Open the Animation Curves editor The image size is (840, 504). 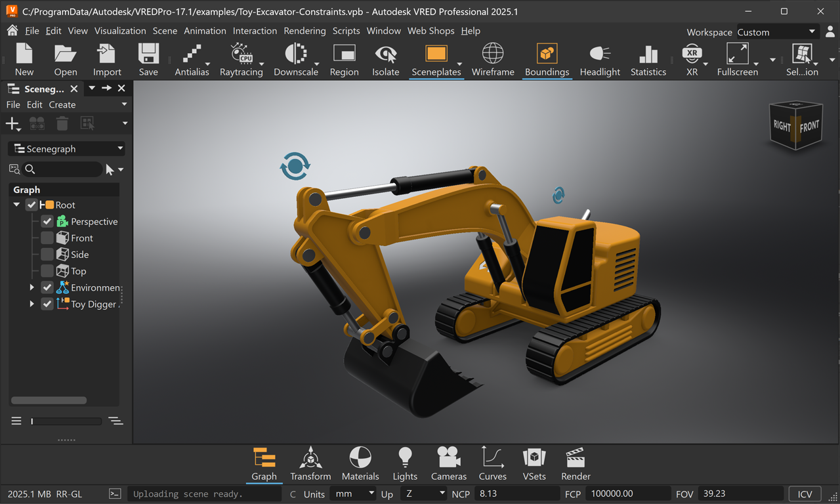(x=492, y=464)
